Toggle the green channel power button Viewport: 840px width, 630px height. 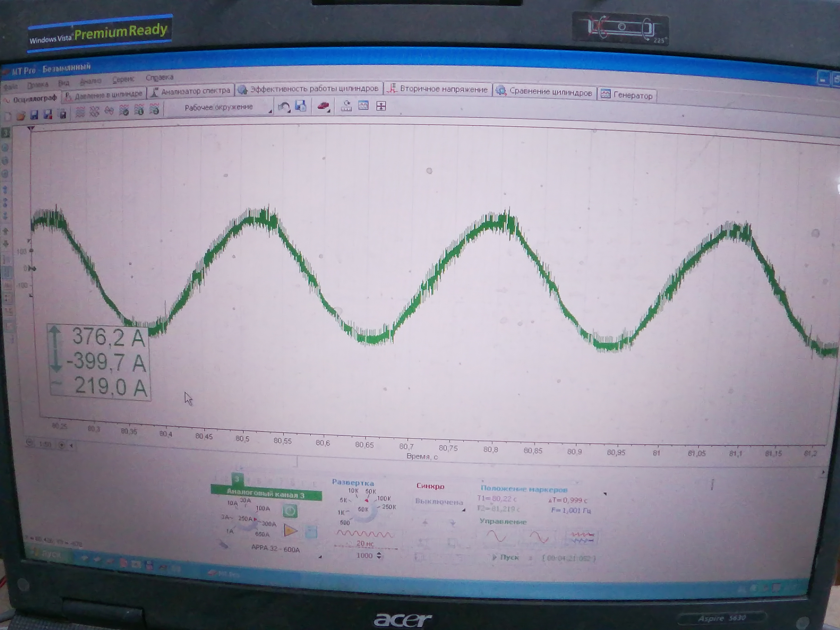click(290, 511)
